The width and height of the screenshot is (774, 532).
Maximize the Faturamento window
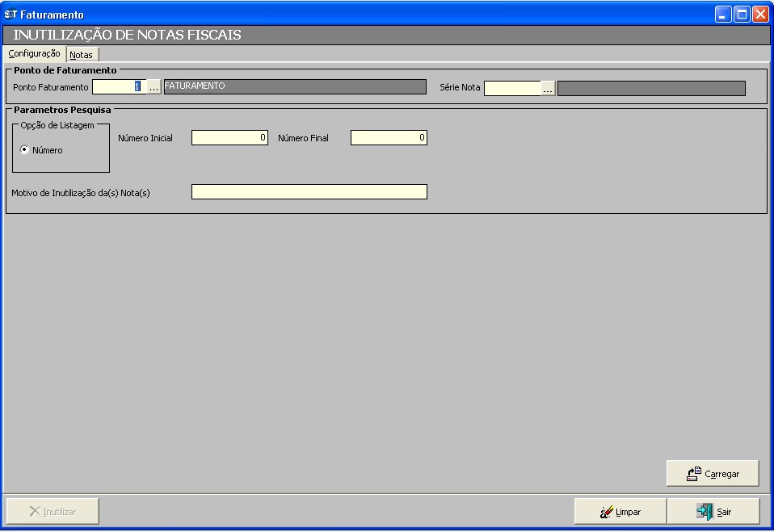pyautogui.click(x=742, y=15)
